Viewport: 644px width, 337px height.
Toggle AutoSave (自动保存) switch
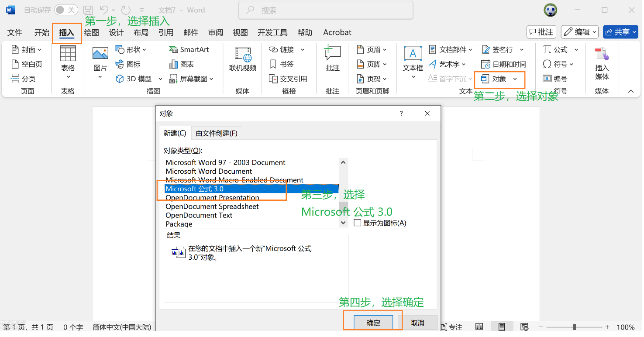66,10
